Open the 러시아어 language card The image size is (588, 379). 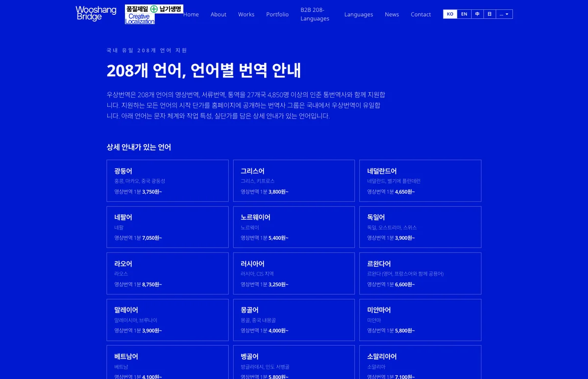294,274
